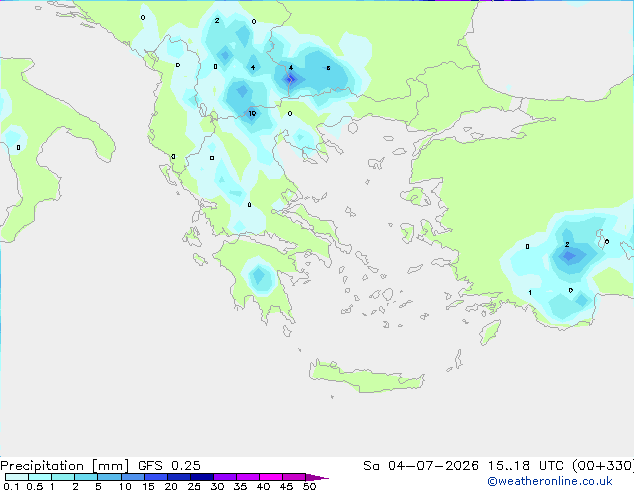Click legend tick label '0.5'
The width and height of the screenshot is (634, 490).
pyautogui.click(x=35, y=486)
